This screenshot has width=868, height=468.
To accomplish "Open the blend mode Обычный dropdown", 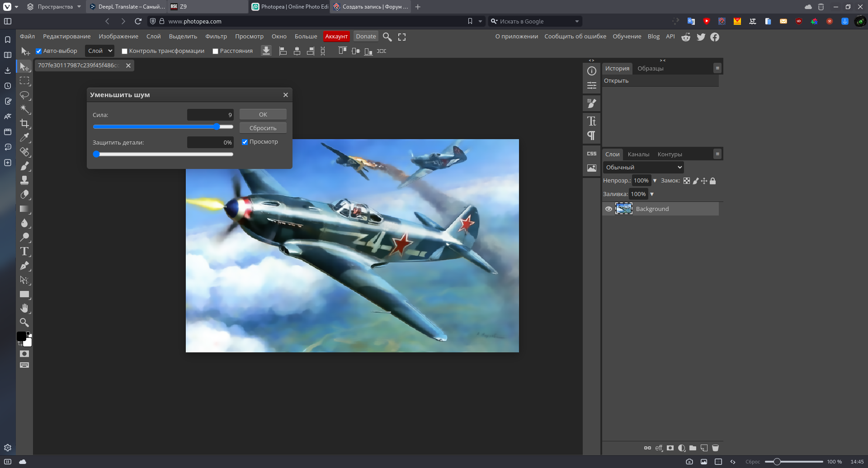I will pyautogui.click(x=643, y=167).
